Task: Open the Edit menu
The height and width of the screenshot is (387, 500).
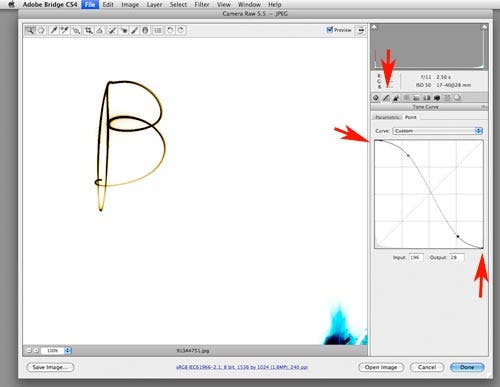Action: point(108,5)
